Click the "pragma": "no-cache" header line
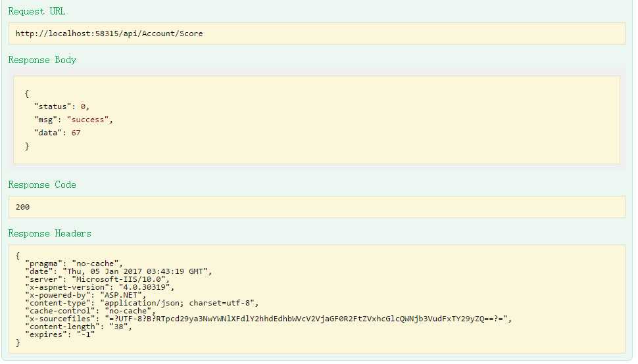Image resolution: width=638 pixels, height=364 pixels. click(x=74, y=263)
